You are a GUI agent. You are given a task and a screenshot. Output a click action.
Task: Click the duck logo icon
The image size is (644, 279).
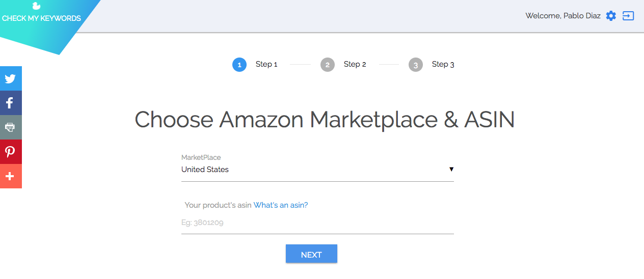(36, 6)
